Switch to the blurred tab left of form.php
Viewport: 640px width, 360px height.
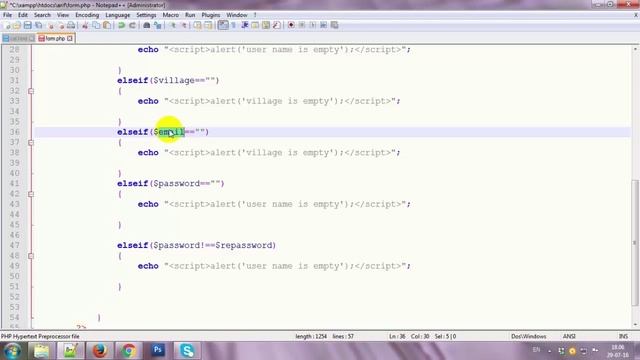pyautogui.click(x=18, y=38)
